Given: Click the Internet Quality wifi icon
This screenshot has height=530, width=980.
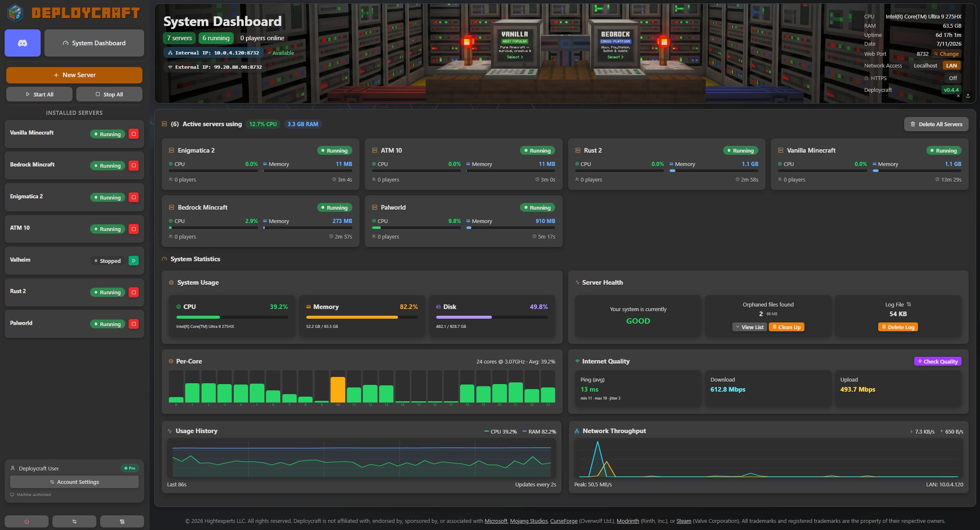Looking at the screenshot, I should click(577, 361).
